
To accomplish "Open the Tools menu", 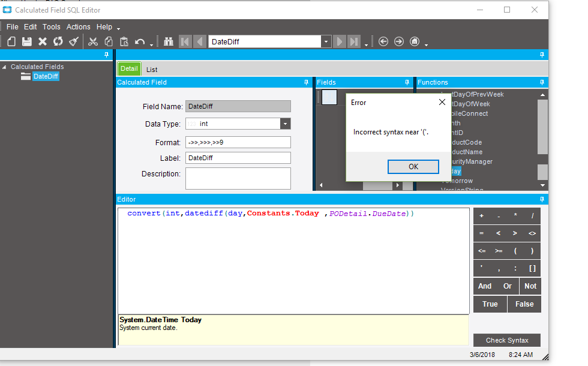I will click(51, 27).
